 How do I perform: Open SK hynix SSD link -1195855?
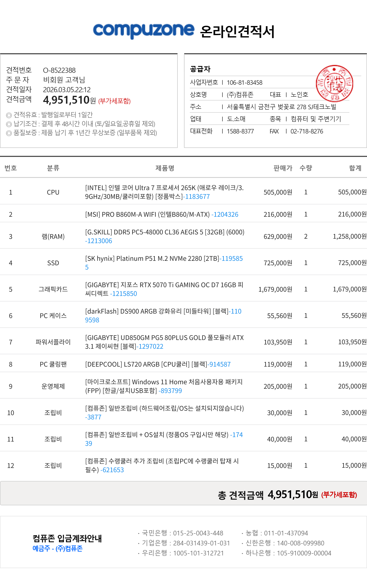click(231, 258)
